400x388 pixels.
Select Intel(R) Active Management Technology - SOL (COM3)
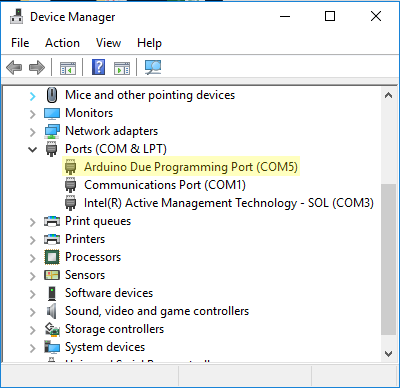pos(229,203)
